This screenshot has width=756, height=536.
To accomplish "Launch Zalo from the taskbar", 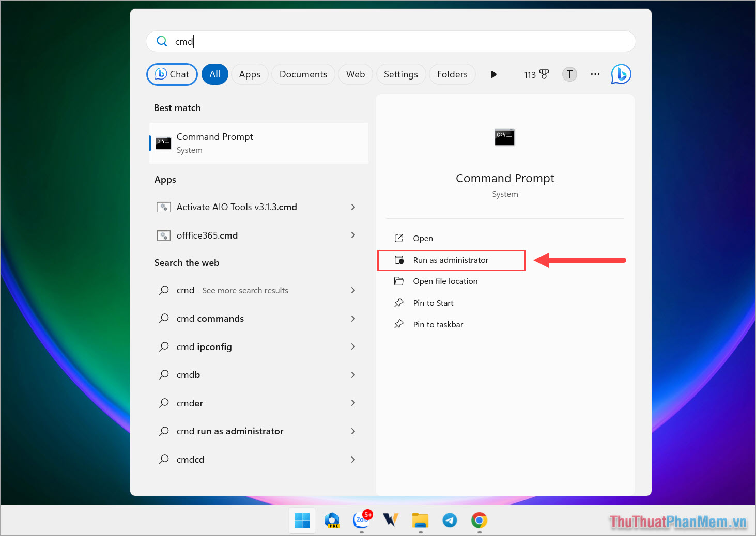I will click(x=362, y=521).
